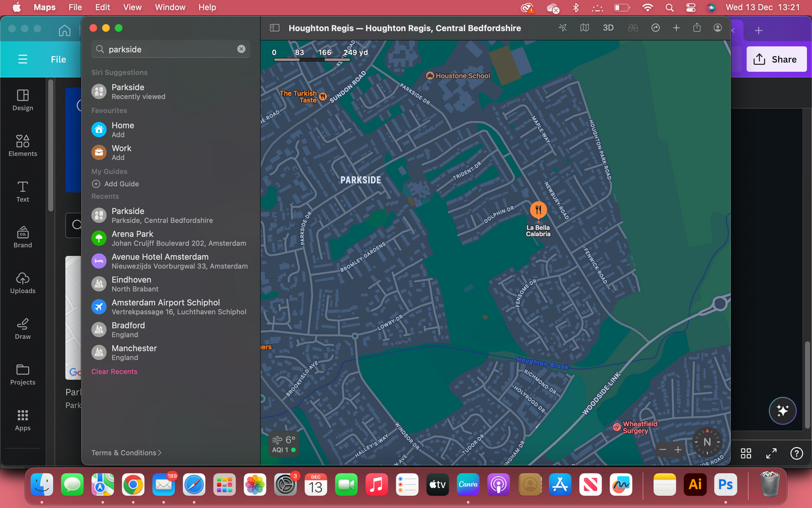This screenshot has width=812, height=508.
Task: Open the map mode selector icon
Action: point(585,28)
